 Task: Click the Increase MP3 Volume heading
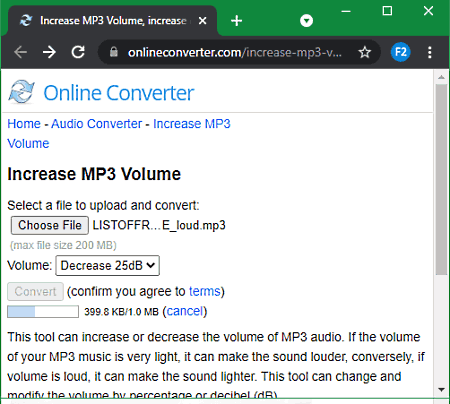coord(94,174)
